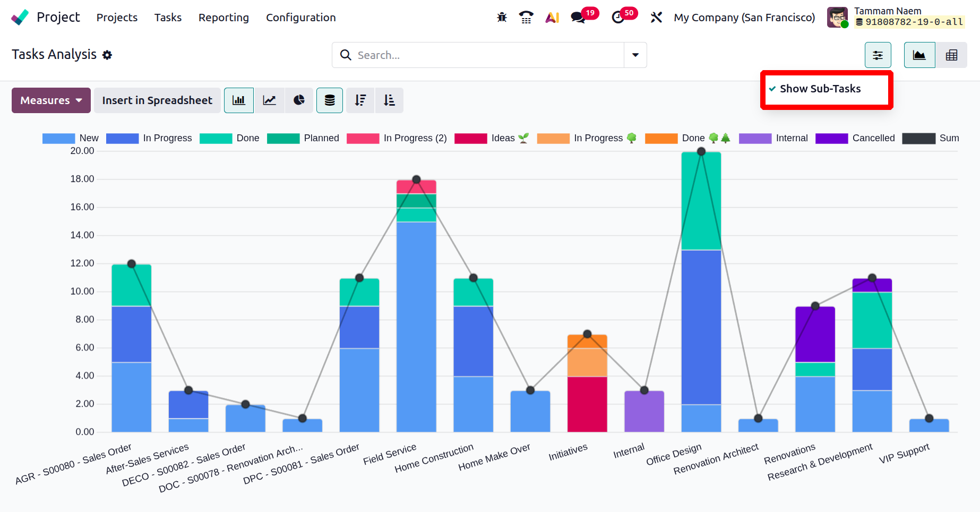Switch to line chart view
This screenshot has width=980, height=512.
coord(270,100)
